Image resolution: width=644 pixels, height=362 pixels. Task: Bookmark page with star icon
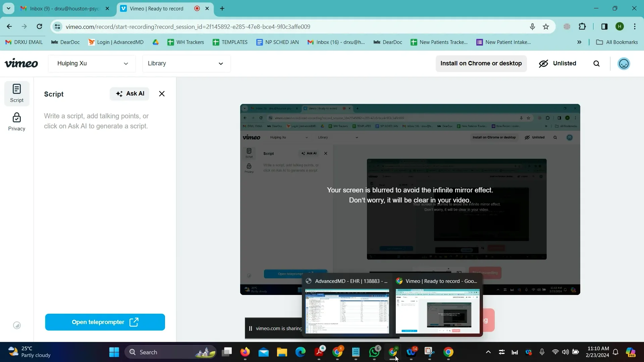point(546,27)
